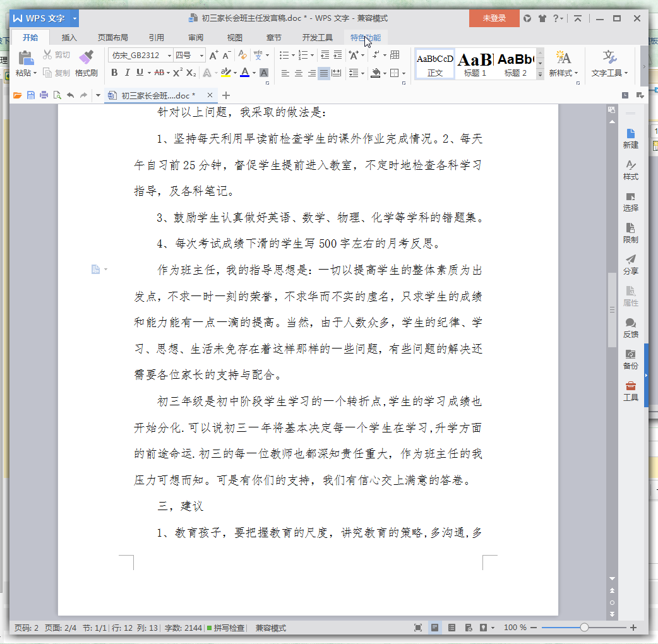This screenshot has height=644, width=658.
Task: Apply subscript formatting
Action: click(x=191, y=73)
